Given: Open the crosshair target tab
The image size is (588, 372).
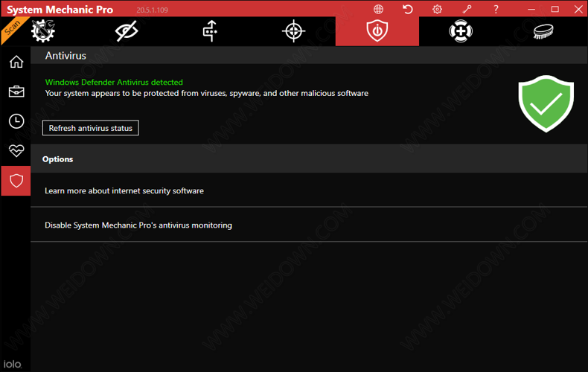Looking at the screenshot, I should (x=294, y=31).
